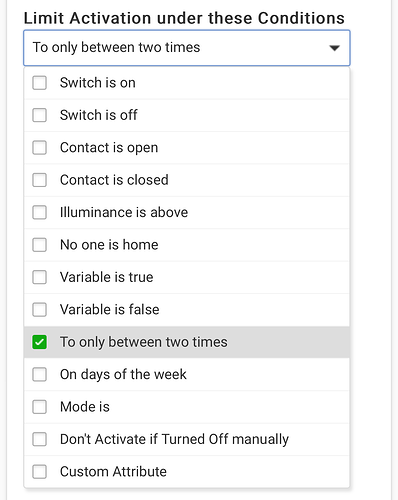
Task: Open the conditions combo box showing selected value
Action: tap(187, 48)
